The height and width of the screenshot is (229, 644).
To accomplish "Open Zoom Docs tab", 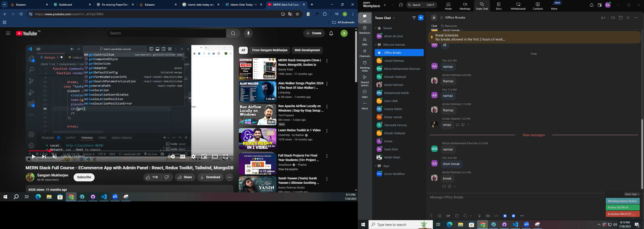I will pyautogui.click(x=499, y=6).
